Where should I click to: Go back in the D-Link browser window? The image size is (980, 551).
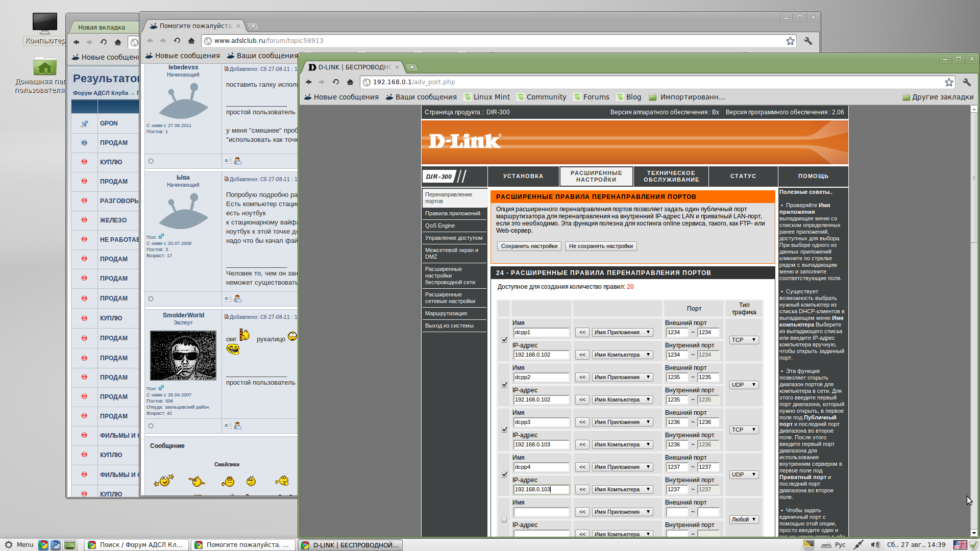pyautogui.click(x=308, y=82)
